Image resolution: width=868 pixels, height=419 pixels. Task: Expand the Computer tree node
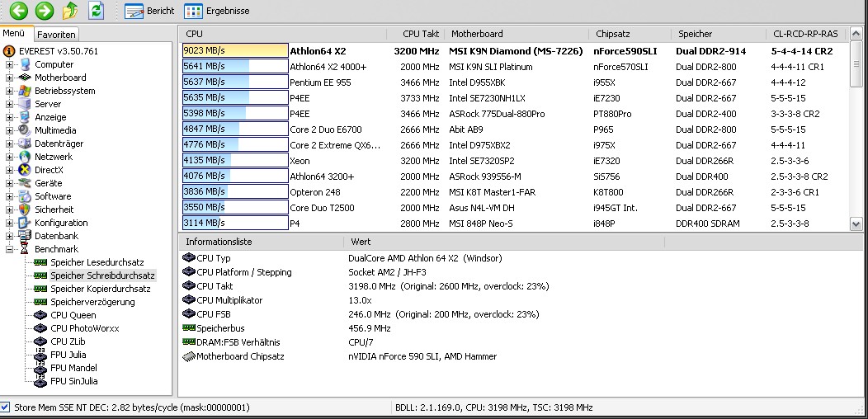click(x=9, y=65)
